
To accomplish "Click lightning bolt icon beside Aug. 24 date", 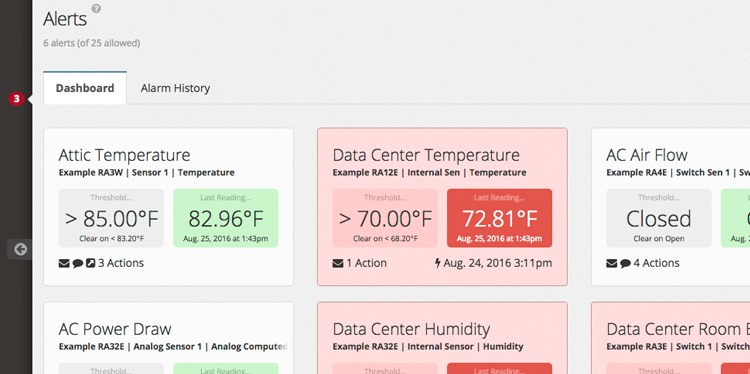I will (x=438, y=263).
